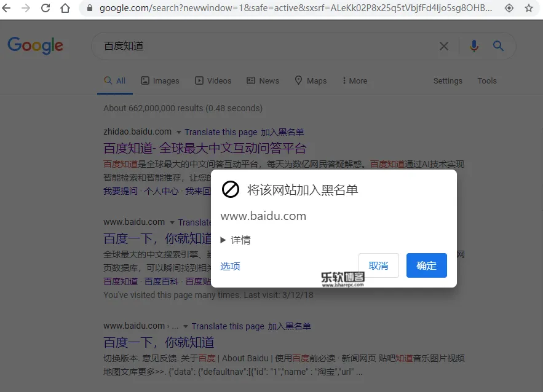The height and width of the screenshot is (392, 543).
Task: Clear the search box with the X icon
Action: pyautogui.click(x=444, y=46)
